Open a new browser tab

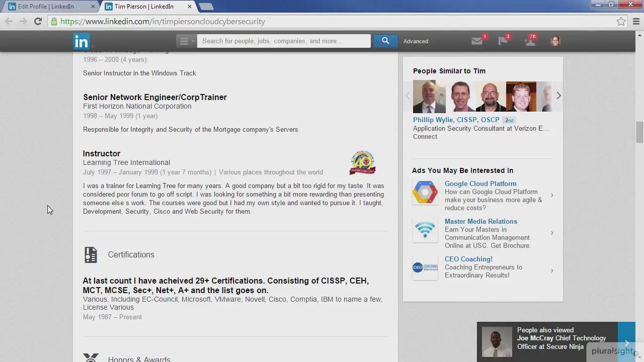[x=206, y=7]
